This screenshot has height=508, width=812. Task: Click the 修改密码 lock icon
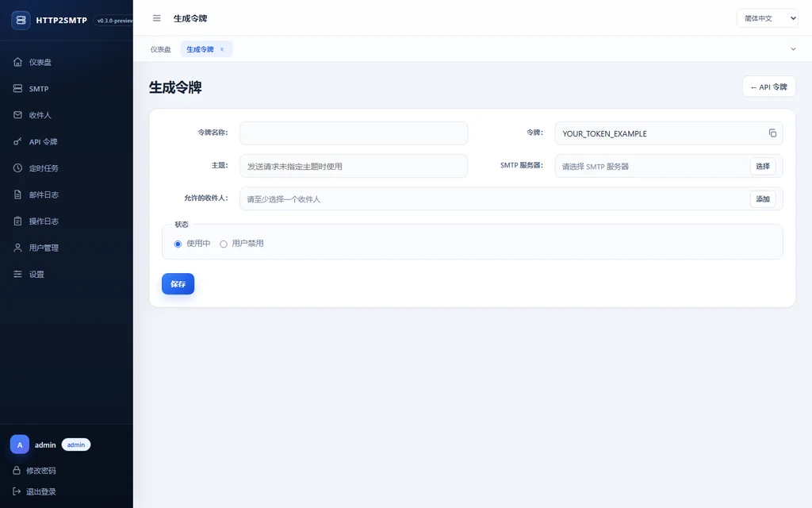point(17,470)
